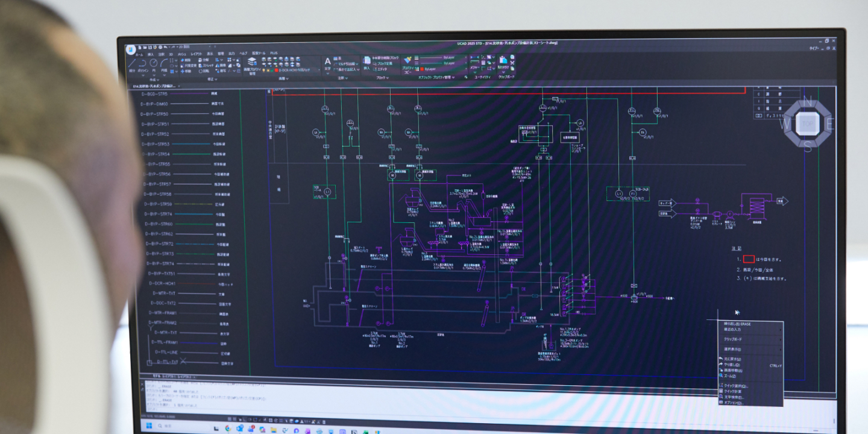Open Chrome from the Windows taskbar
868x434 pixels.
(228, 428)
